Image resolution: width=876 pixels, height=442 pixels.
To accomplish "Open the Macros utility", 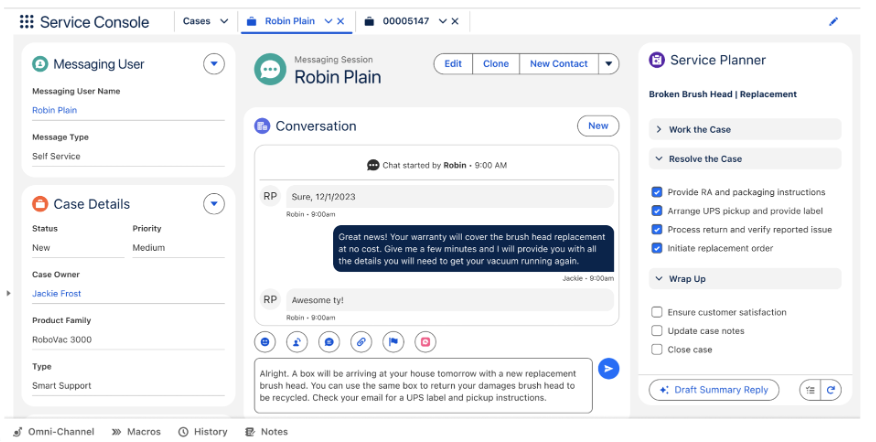I will click(x=136, y=432).
